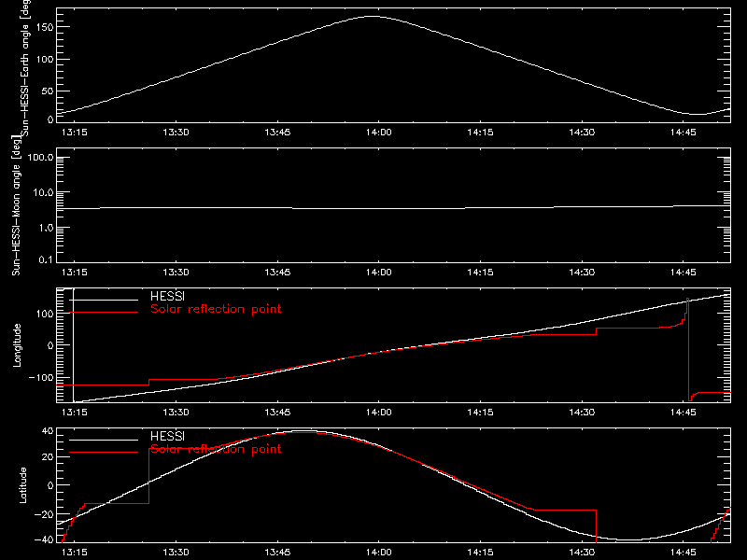Click the 100 tick on Earth angle axis
The image size is (747, 560).
[45, 60]
